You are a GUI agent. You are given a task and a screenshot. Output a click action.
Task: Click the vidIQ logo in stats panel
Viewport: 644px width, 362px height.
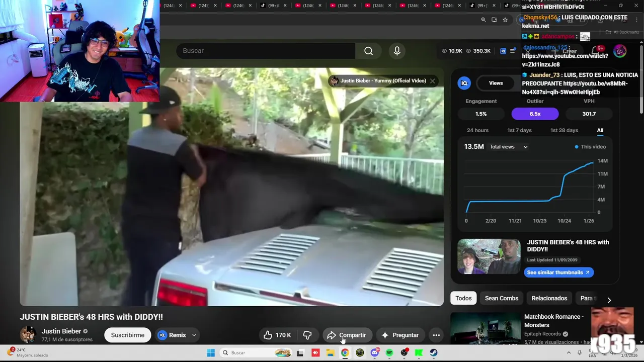click(x=464, y=83)
